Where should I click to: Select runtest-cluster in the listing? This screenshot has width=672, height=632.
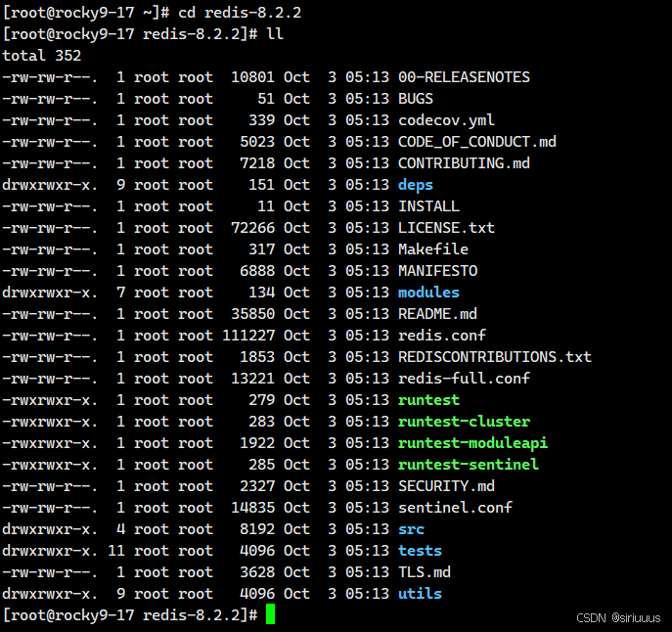click(x=464, y=422)
